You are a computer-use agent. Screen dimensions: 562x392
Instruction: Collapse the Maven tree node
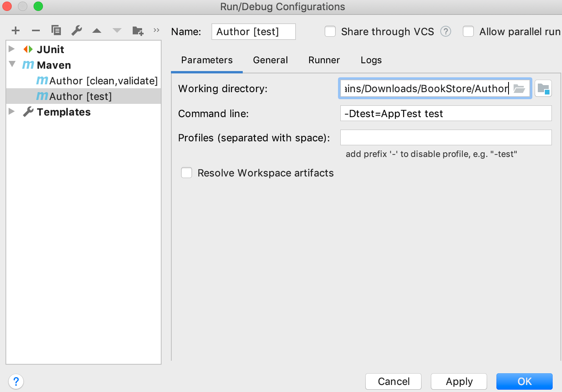click(x=12, y=64)
